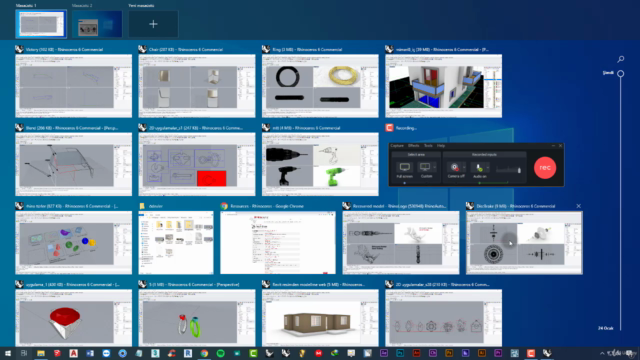
Task: Open the AutoCAD icon in taskbar
Action: tap(73, 353)
